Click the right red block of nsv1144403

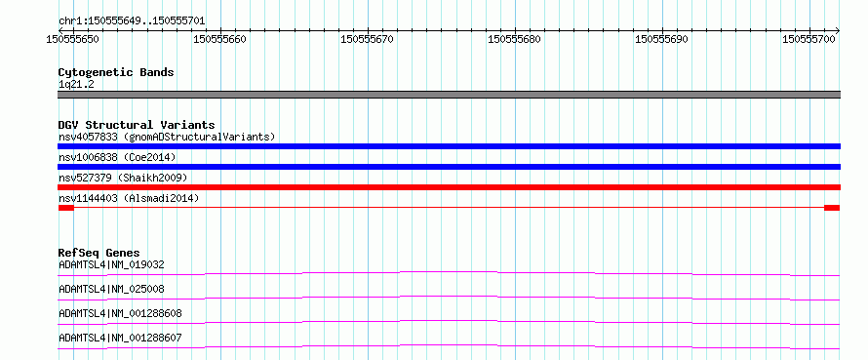coord(832,208)
